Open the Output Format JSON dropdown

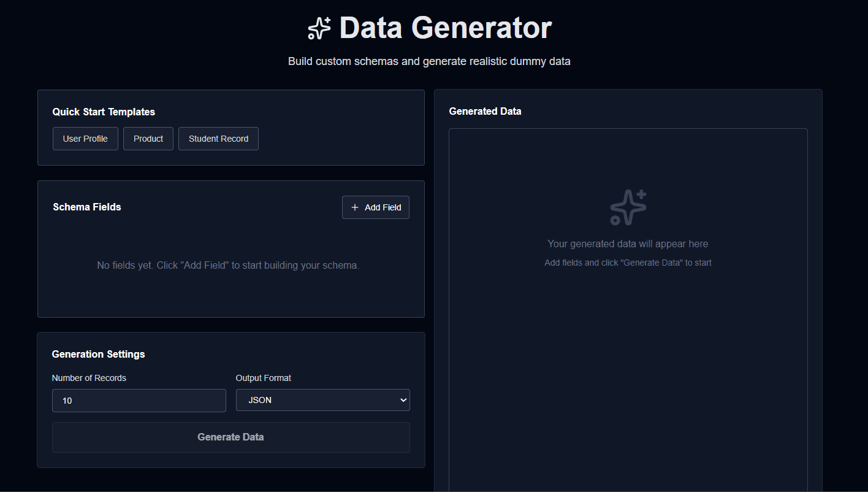323,400
